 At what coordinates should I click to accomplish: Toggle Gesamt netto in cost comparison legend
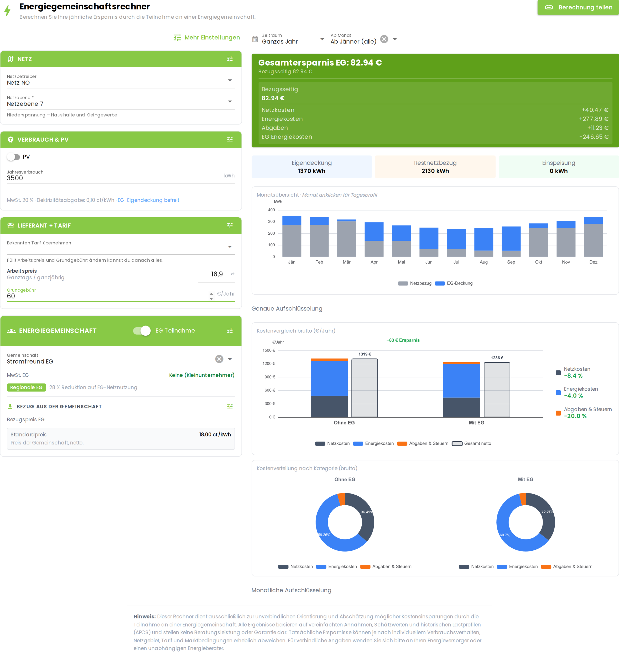point(471,444)
